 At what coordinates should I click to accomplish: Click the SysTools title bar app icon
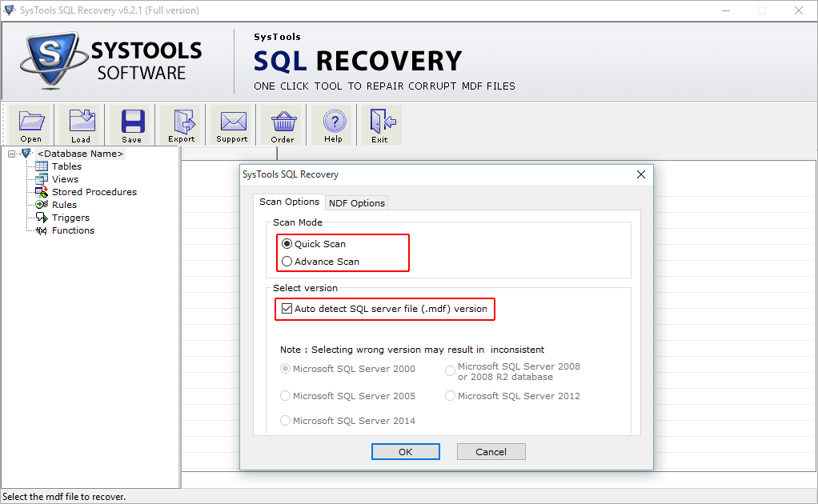click(x=9, y=10)
